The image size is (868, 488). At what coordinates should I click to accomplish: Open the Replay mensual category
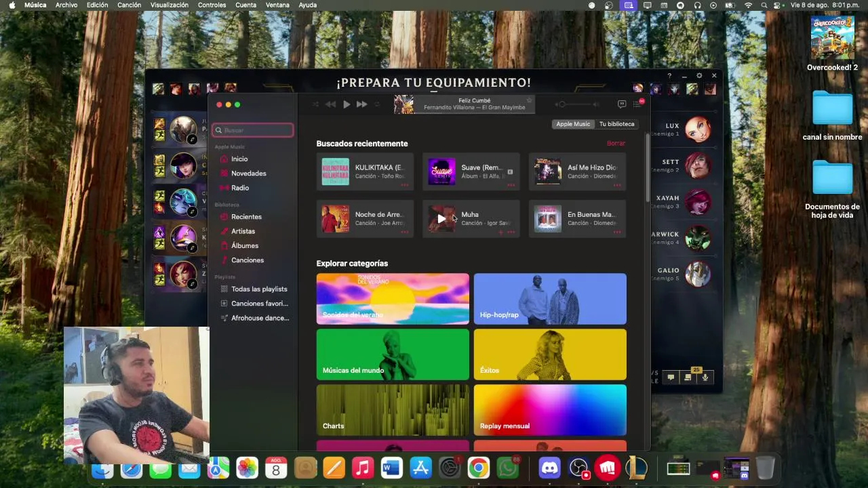pyautogui.click(x=550, y=410)
